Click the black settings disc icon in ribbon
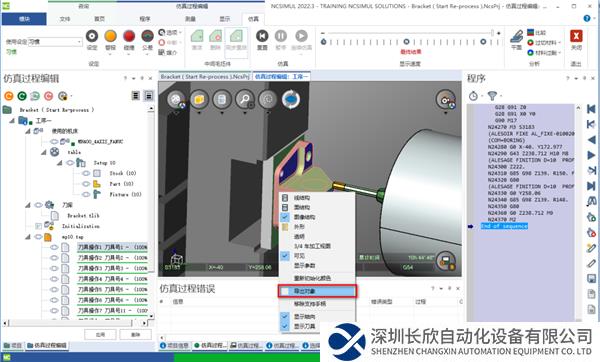Viewport: 600px width, 362px height. coord(92,36)
